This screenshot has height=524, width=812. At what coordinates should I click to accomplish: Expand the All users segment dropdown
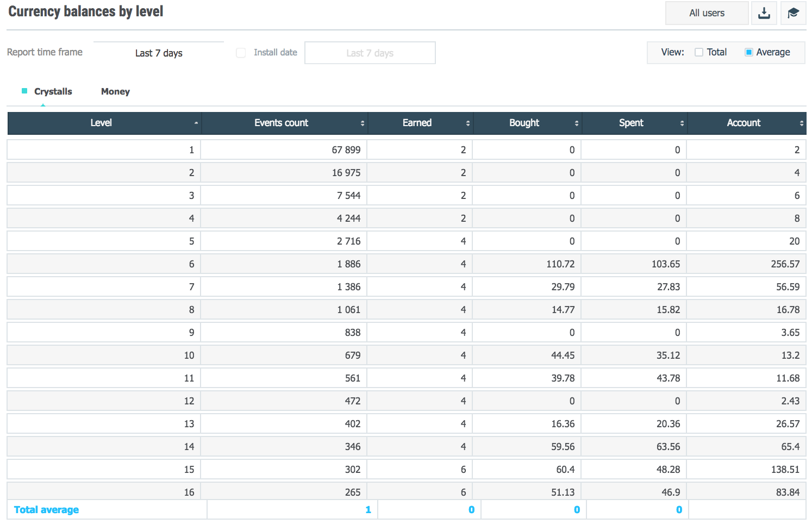(x=707, y=13)
